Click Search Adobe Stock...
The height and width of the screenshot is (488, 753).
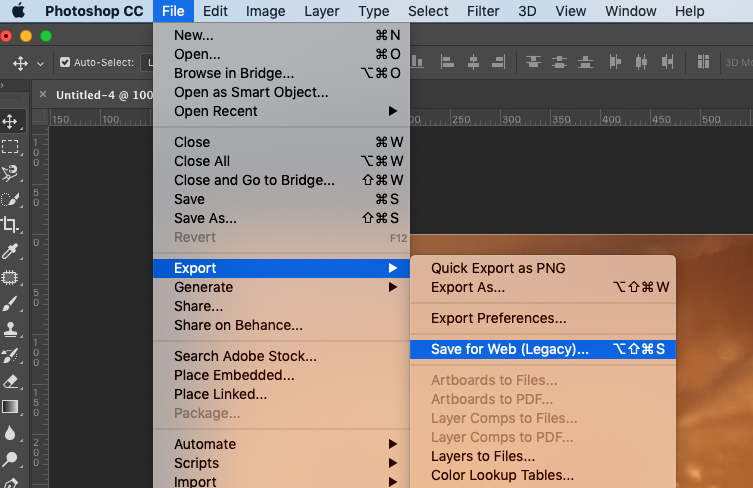282,356
